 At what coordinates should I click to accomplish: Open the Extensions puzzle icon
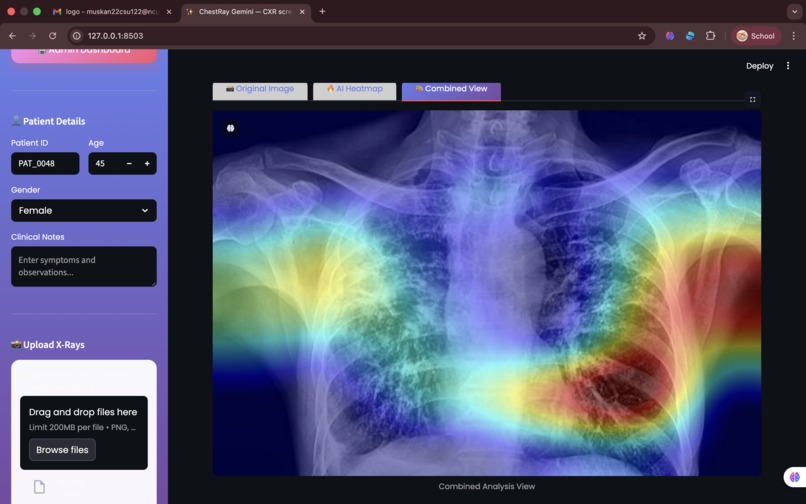click(x=710, y=35)
